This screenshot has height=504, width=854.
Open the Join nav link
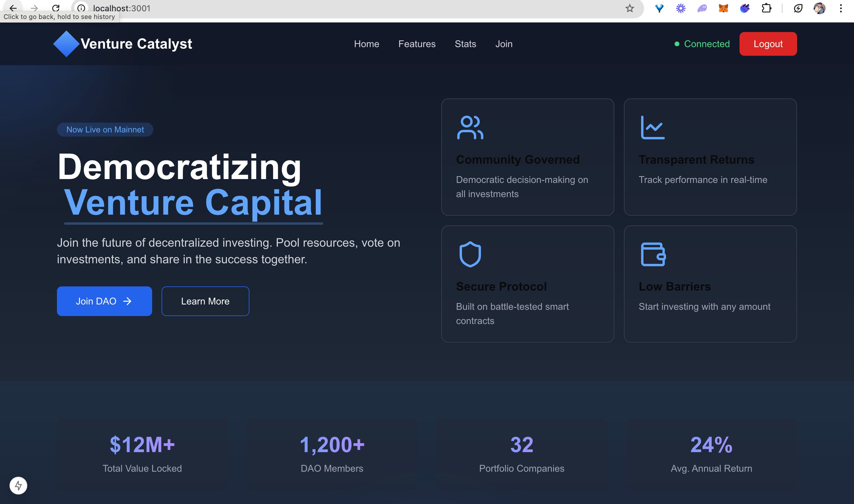(x=504, y=44)
